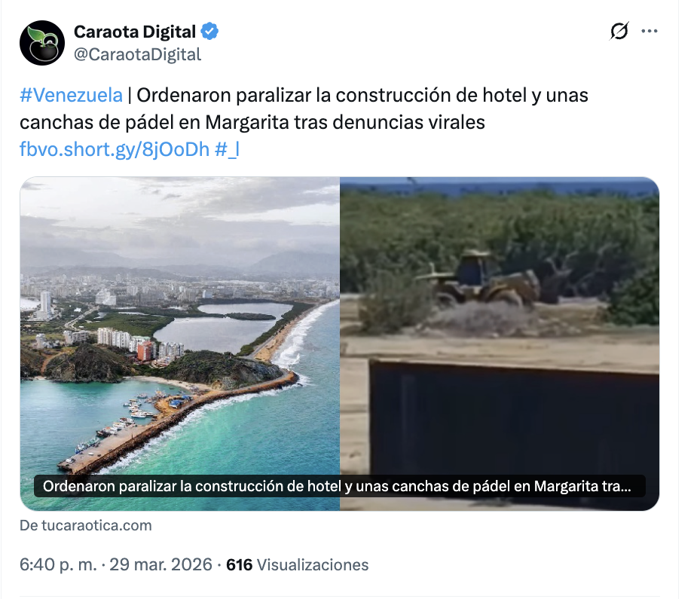Open the 6:40 p. m. timestamp
700x599 pixels.
tap(58, 564)
